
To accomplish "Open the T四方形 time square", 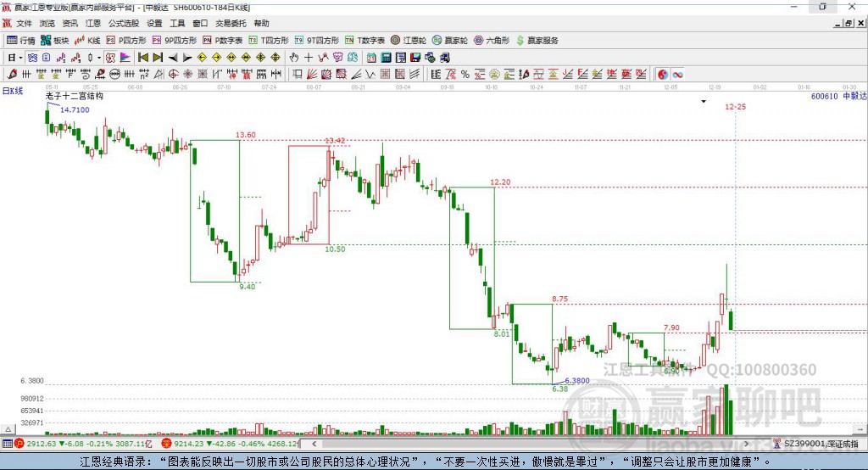I will click(269, 41).
